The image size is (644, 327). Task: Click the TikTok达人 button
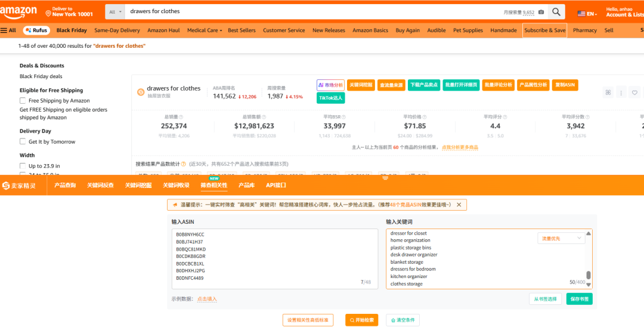pos(330,98)
